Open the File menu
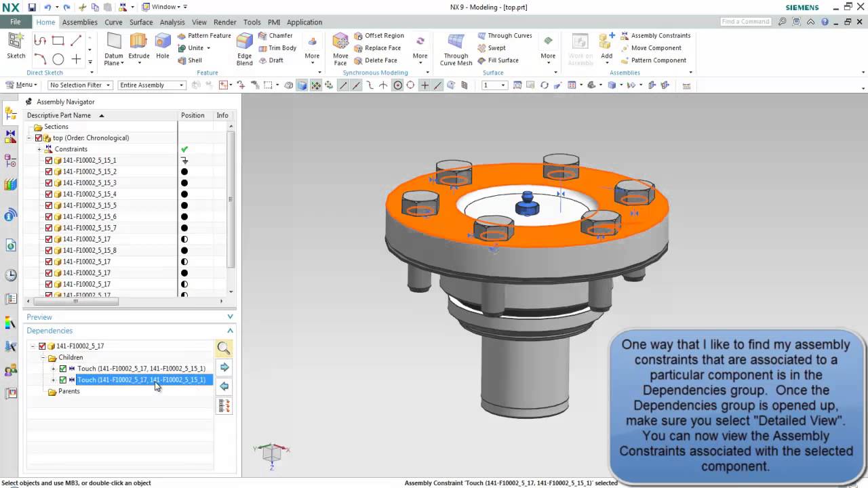This screenshot has width=868, height=488. pos(15,22)
